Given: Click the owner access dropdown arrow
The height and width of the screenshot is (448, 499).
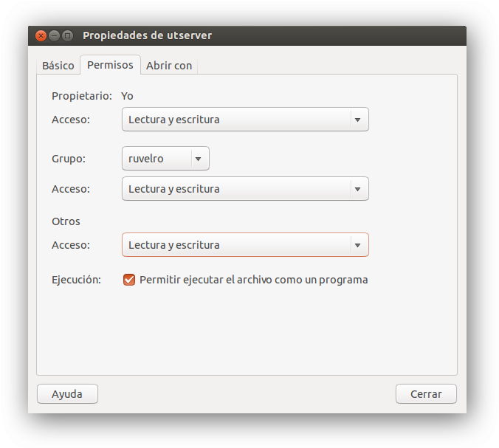Looking at the screenshot, I should coord(358,120).
